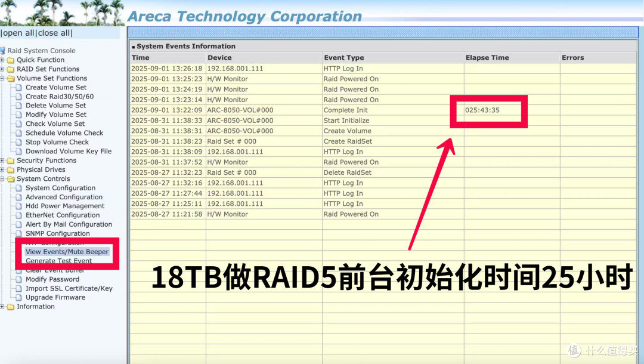Click the page icon beside SNMP Configuration
The image size is (644, 364).
18,233
